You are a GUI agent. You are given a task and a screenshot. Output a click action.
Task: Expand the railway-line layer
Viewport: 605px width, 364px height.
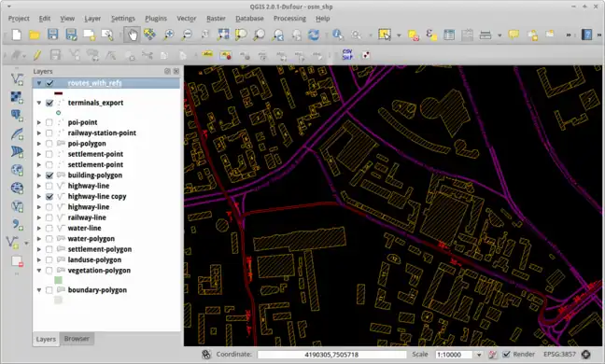click(x=39, y=217)
